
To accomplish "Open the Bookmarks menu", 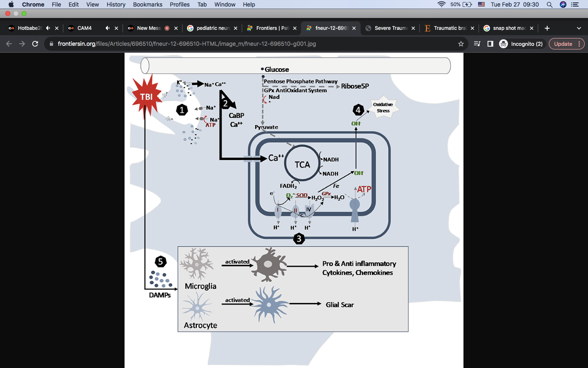I will click(147, 4).
